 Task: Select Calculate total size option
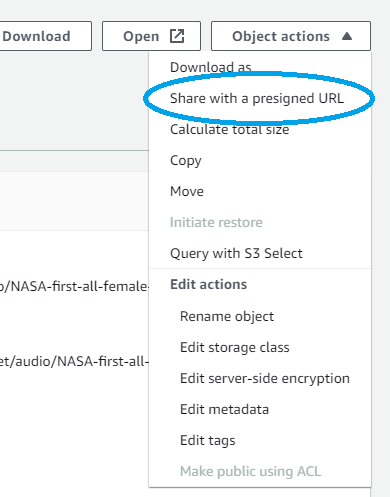click(x=229, y=129)
